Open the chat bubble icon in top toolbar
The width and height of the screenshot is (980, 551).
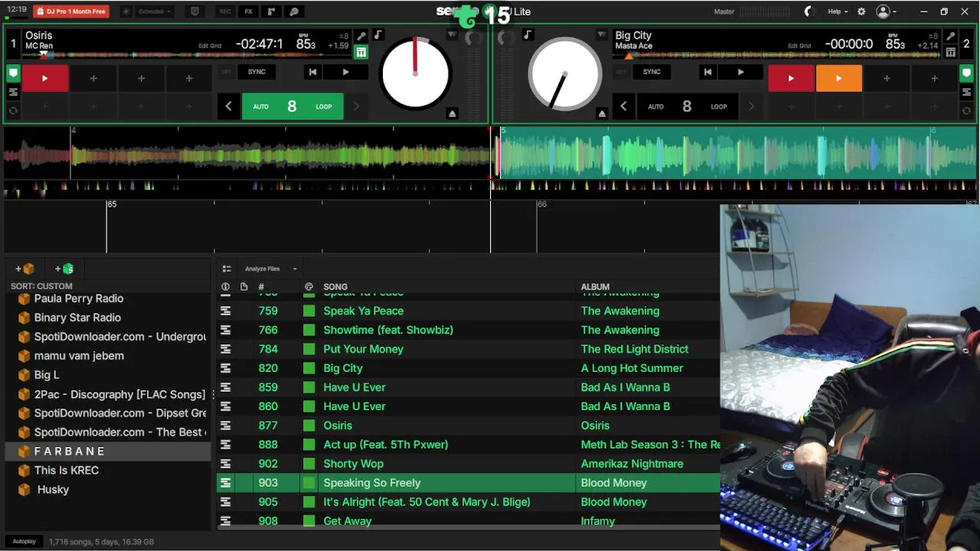294,11
